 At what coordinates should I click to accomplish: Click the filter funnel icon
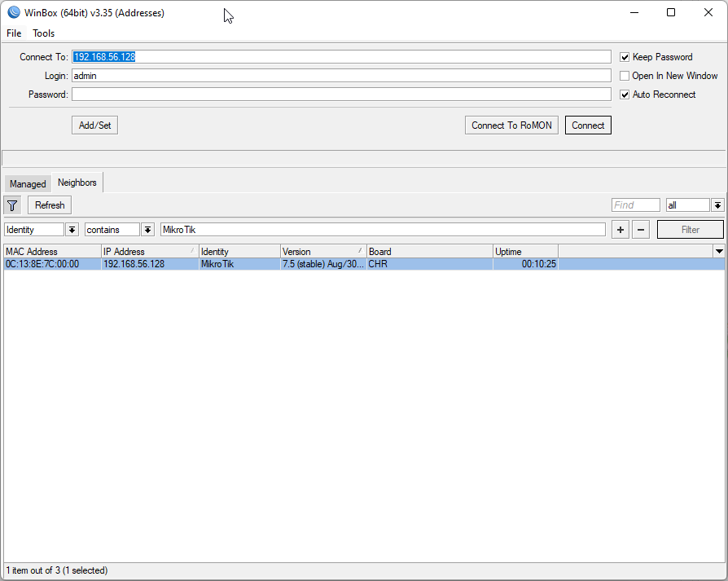(x=12, y=205)
